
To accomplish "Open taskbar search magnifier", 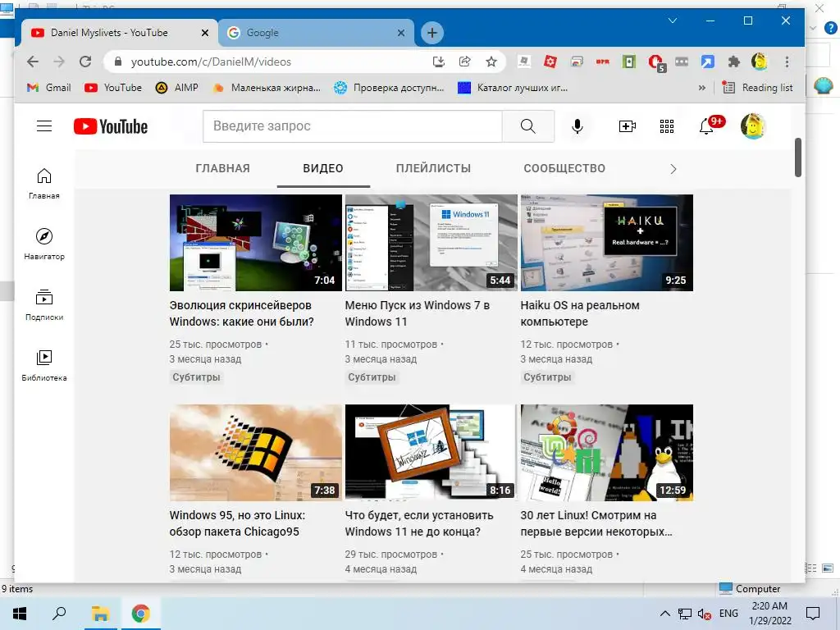I will pos(59,614).
